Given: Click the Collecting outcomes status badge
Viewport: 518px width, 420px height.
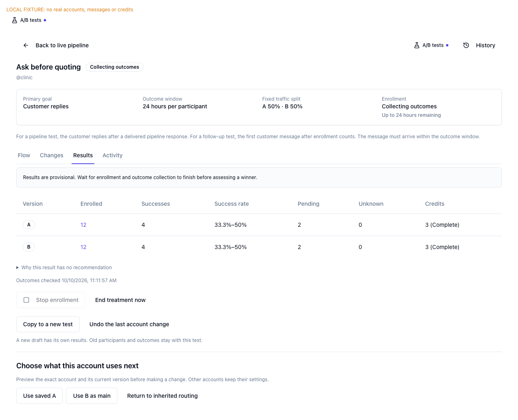Looking at the screenshot, I should click(x=115, y=67).
